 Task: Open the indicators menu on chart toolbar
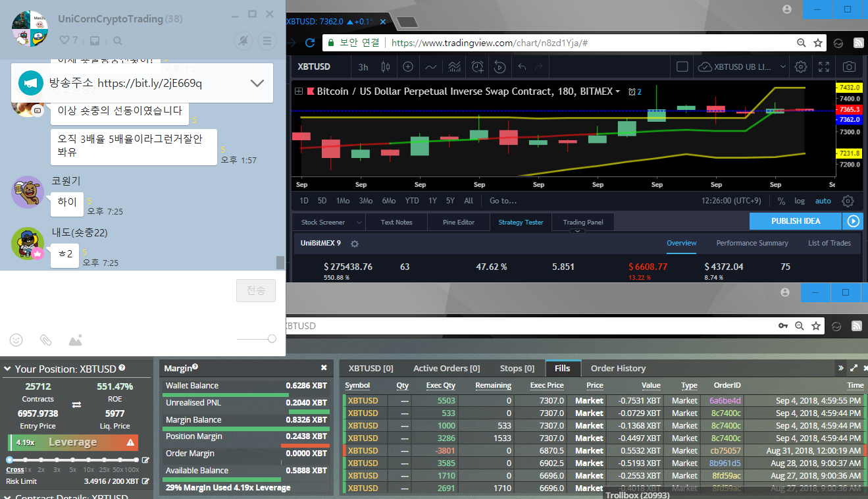(x=431, y=66)
